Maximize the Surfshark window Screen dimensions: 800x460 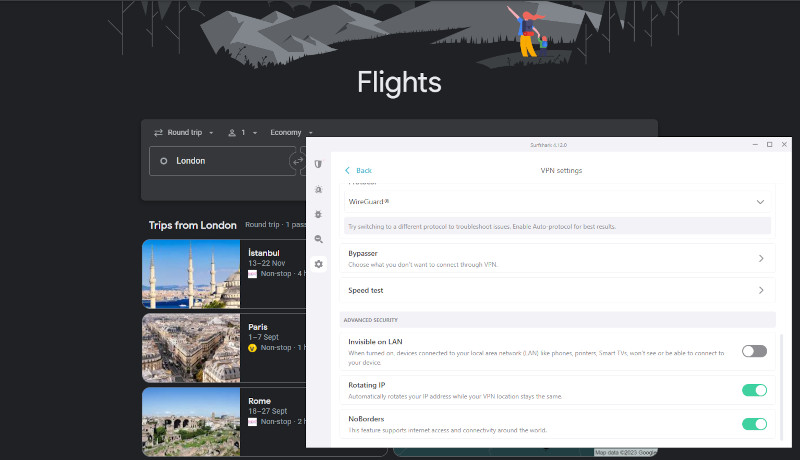pyautogui.click(x=769, y=145)
